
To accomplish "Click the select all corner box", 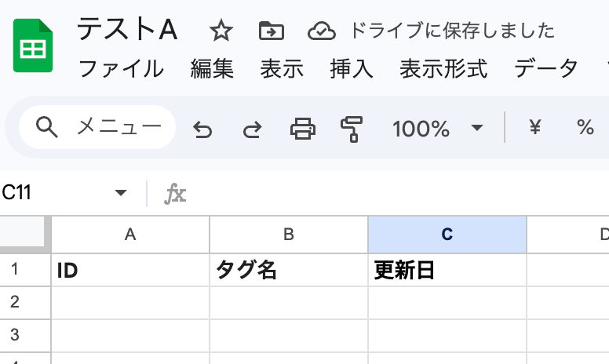I will click(x=25, y=234).
